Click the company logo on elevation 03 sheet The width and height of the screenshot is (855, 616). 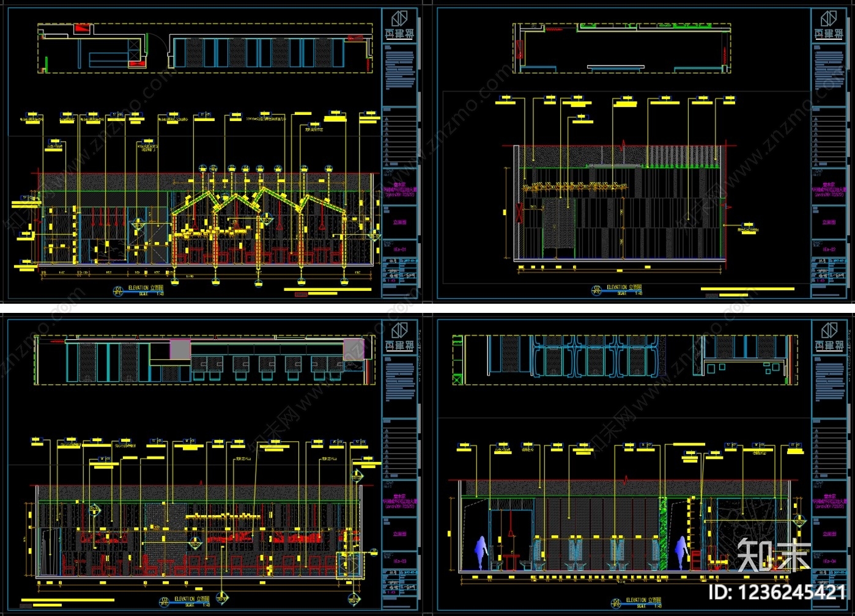(400, 336)
